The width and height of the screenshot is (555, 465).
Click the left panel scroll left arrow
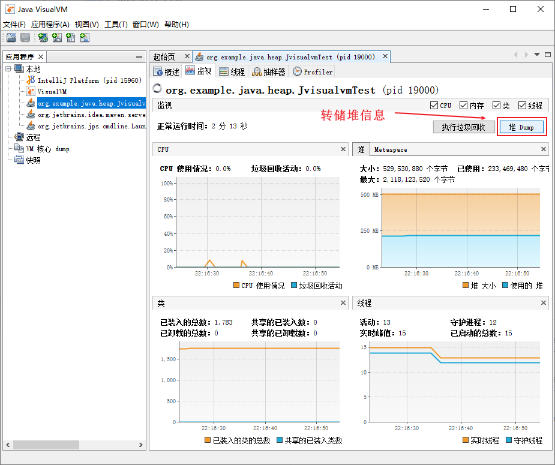pos(8,444)
